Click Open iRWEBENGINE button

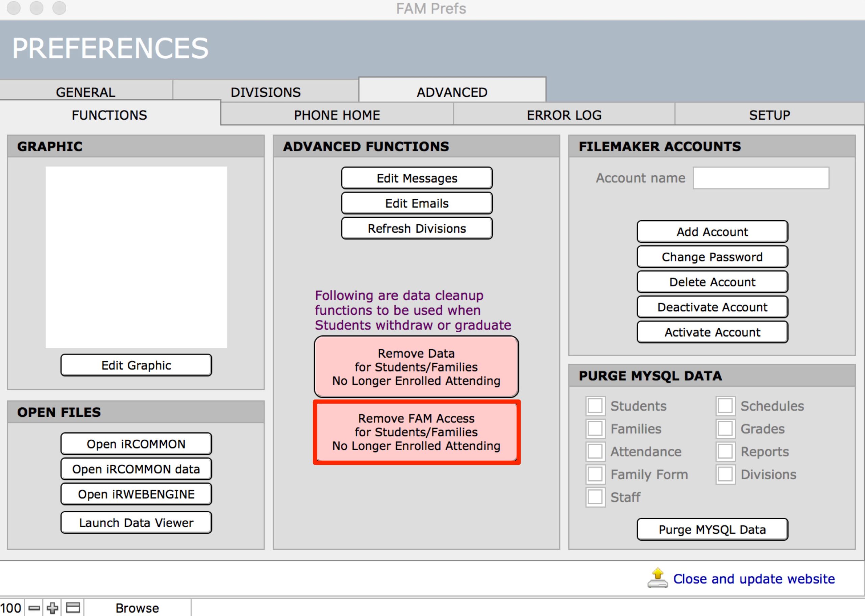[x=136, y=494]
